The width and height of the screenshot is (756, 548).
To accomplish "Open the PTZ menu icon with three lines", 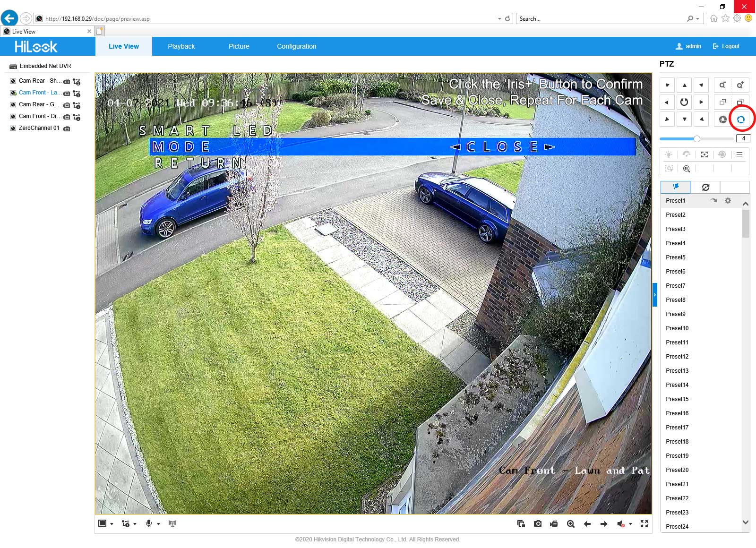I will click(739, 154).
